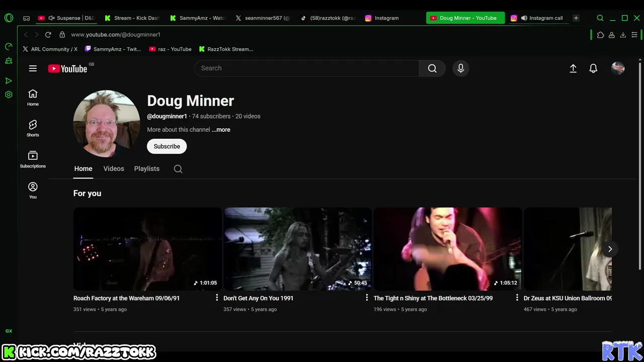
Task: Search open tabs with magnifier icon
Action: click(x=600, y=18)
